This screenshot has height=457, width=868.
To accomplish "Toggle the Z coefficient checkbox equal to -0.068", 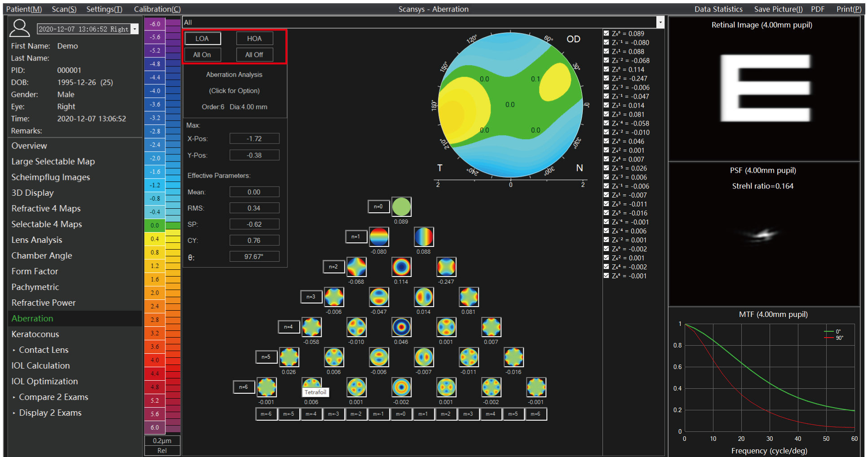I will click(607, 60).
